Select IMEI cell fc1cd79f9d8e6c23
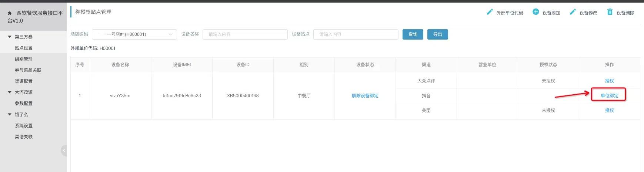Image resolution: width=644 pixels, height=172 pixels. 182,95
